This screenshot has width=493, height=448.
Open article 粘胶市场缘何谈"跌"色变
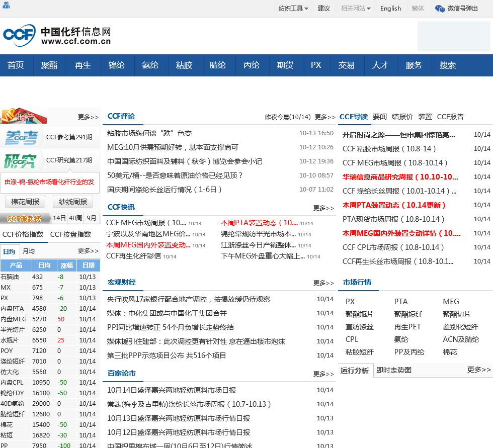[x=149, y=133]
